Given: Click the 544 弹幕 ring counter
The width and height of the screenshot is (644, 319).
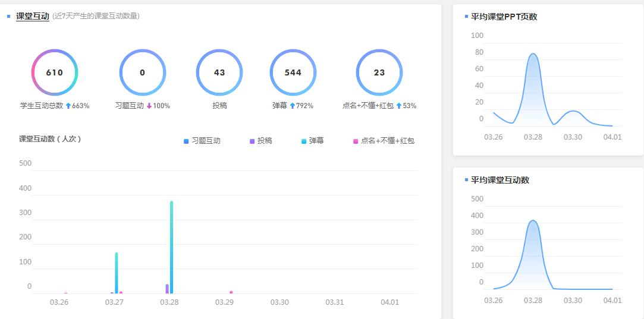Looking at the screenshot, I should (x=293, y=72).
